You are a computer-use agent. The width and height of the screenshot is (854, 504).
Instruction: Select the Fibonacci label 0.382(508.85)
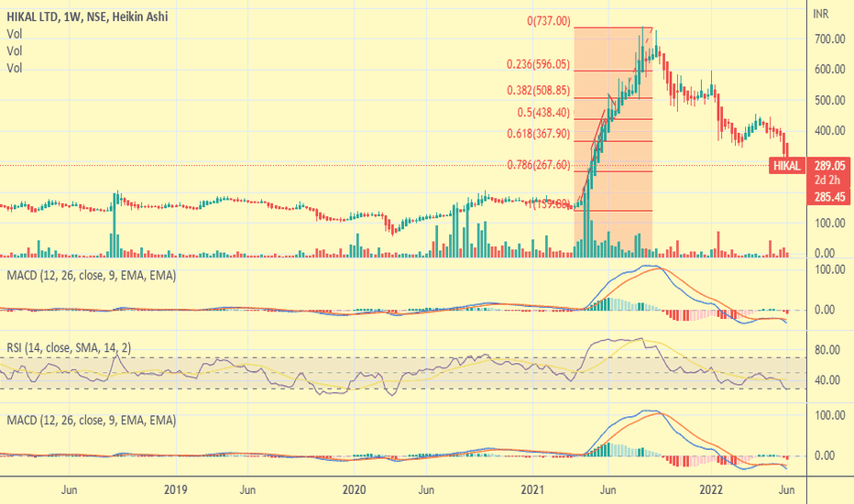click(538, 91)
